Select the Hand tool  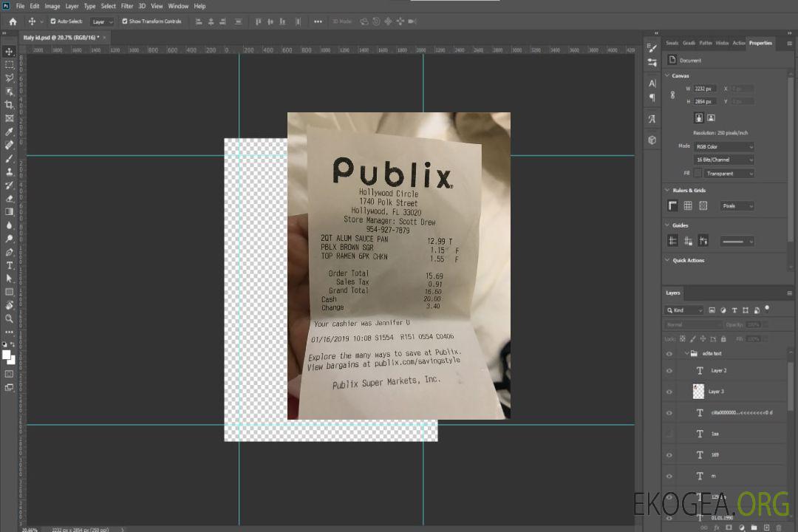coord(9,305)
